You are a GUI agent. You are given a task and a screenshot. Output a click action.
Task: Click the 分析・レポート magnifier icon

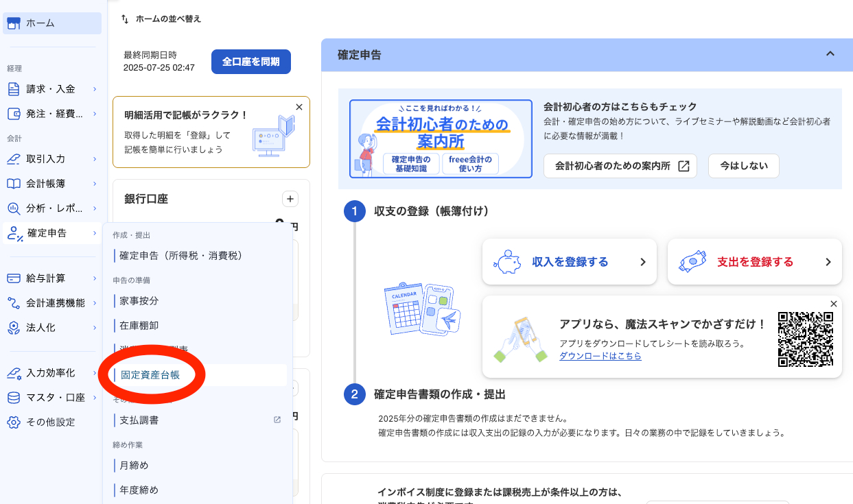coord(13,208)
